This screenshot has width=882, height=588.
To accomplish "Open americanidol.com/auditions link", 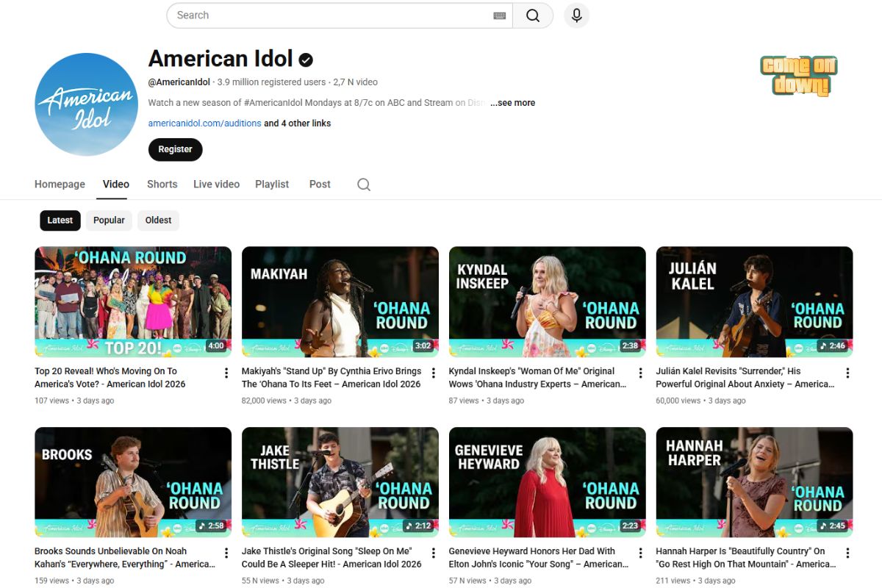I will [204, 123].
